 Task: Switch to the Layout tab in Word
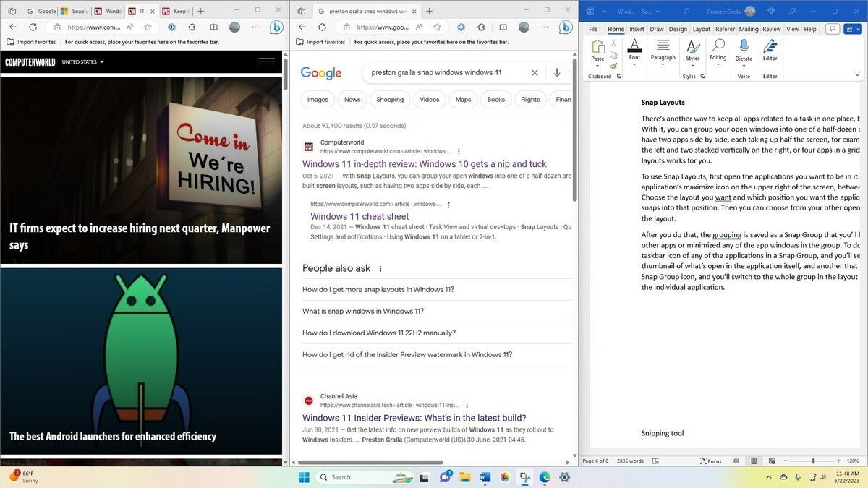coord(702,30)
